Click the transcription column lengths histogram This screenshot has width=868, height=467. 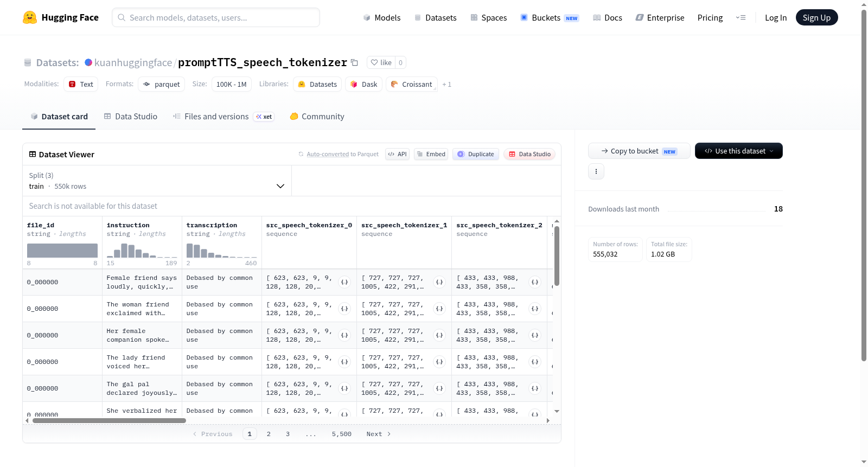coord(221,250)
